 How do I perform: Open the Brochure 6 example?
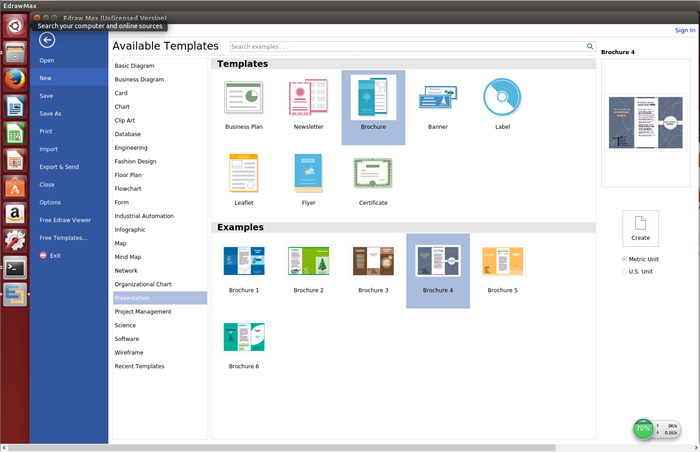244,337
